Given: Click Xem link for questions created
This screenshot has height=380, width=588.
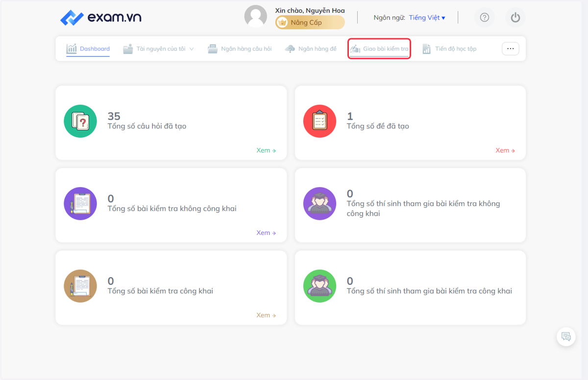Looking at the screenshot, I should click(266, 151).
